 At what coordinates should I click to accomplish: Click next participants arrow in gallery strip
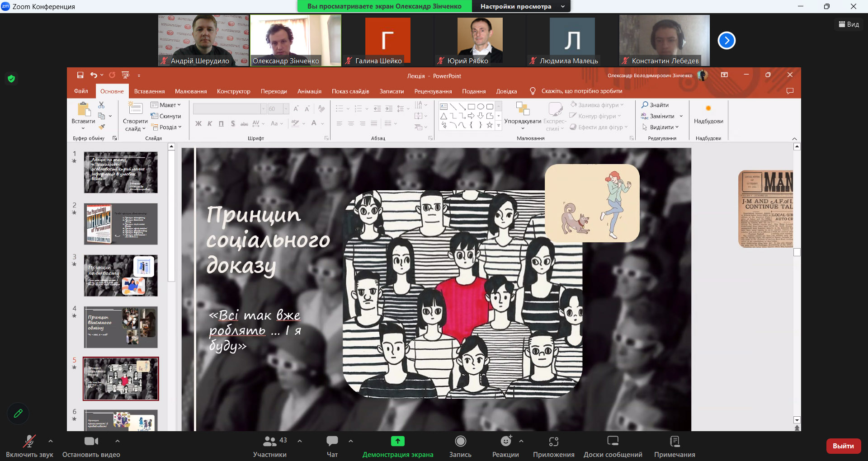click(x=726, y=41)
